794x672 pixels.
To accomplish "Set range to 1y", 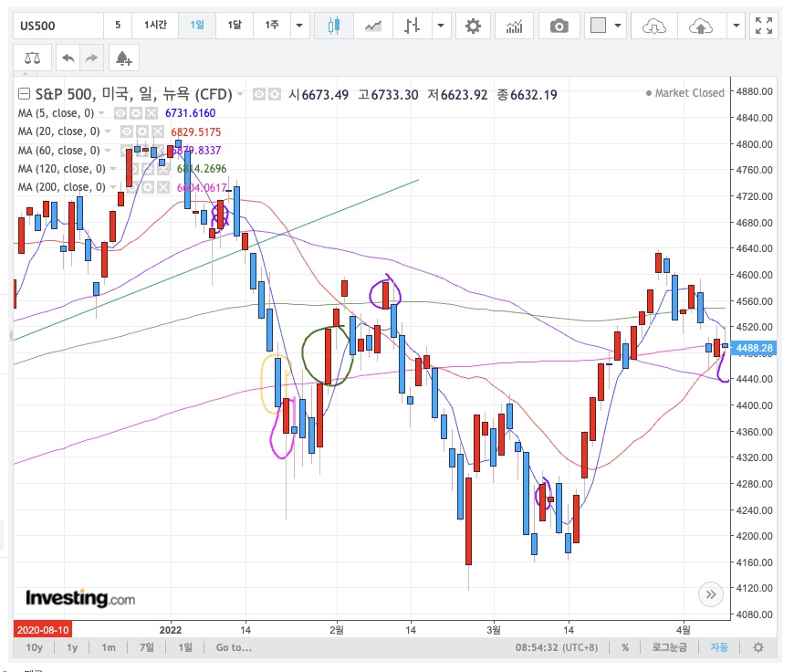I will [x=72, y=647].
